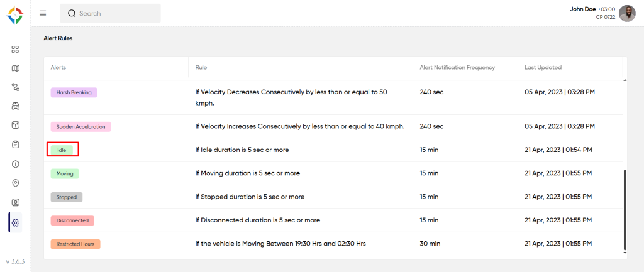
Task: Click the table's vertical scrollbar thumb
Action: pos(625,209)
